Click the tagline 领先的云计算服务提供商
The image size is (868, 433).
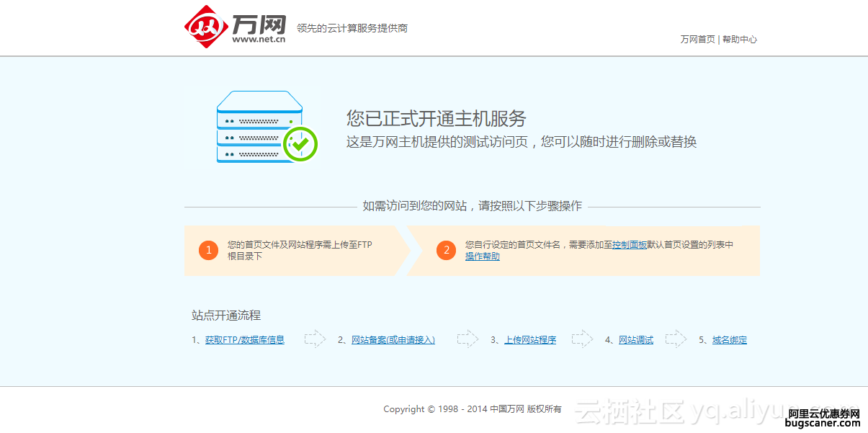point(352,28)
